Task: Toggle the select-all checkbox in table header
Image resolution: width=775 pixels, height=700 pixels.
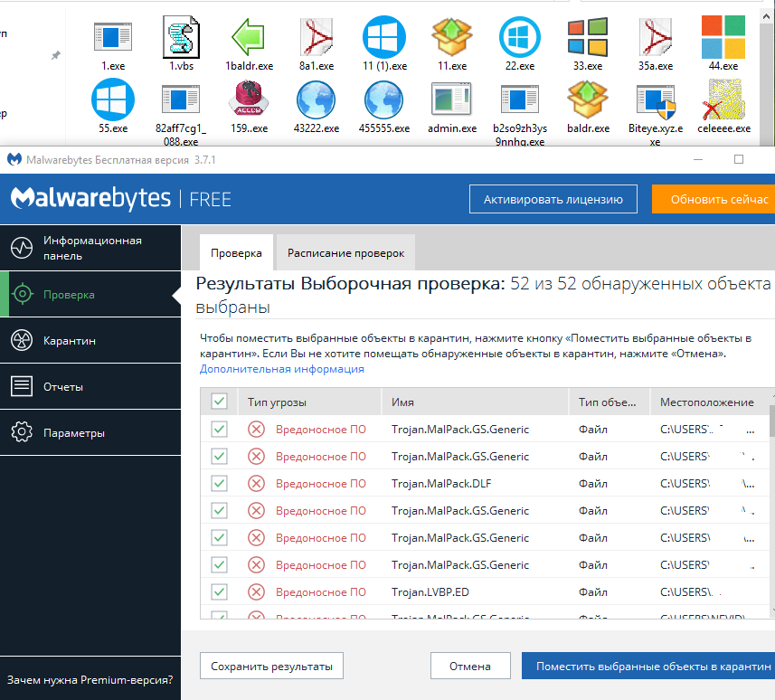Action: coord(219,401)
